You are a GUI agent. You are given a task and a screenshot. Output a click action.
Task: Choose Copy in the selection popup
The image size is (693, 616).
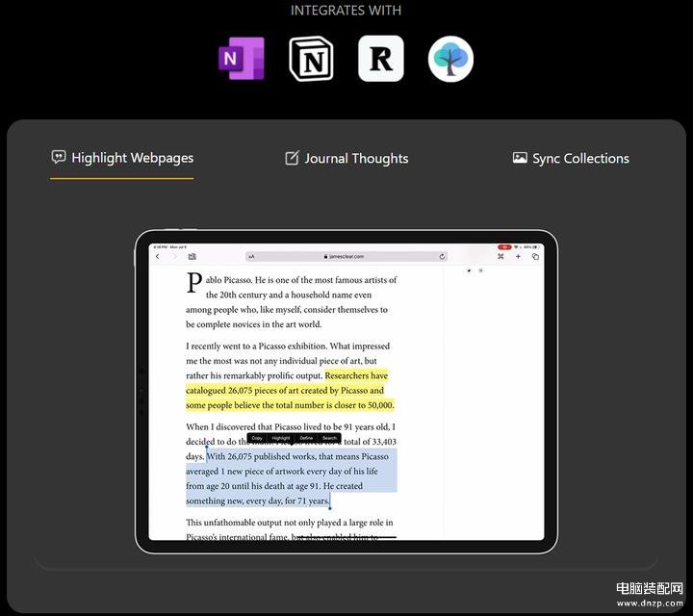click(257, 438)
